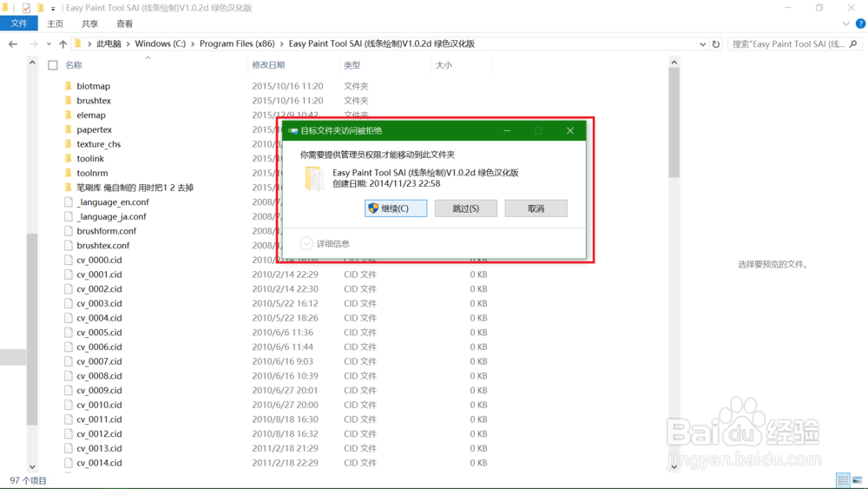Open the 文件 menu tab
Screen dimensions: 868x489
tap(19, 23)
